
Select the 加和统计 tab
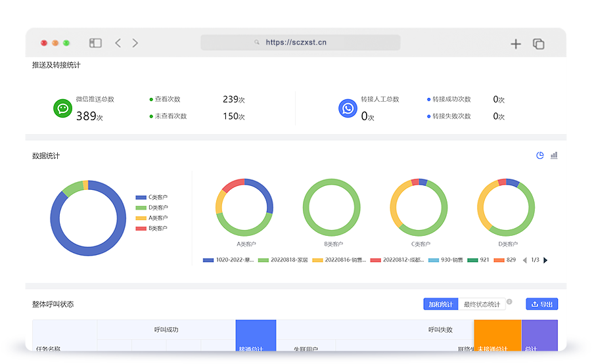pyautogui.click(x=440, y=304)
